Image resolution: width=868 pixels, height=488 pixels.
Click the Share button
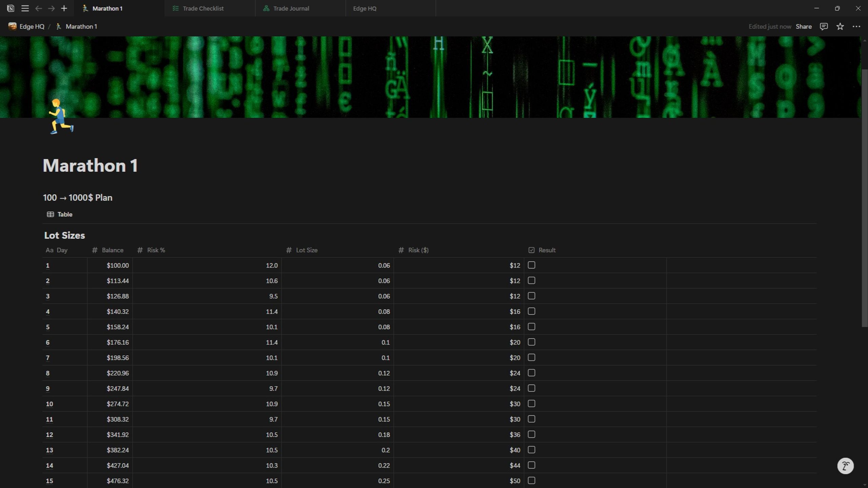click(804, 26)
